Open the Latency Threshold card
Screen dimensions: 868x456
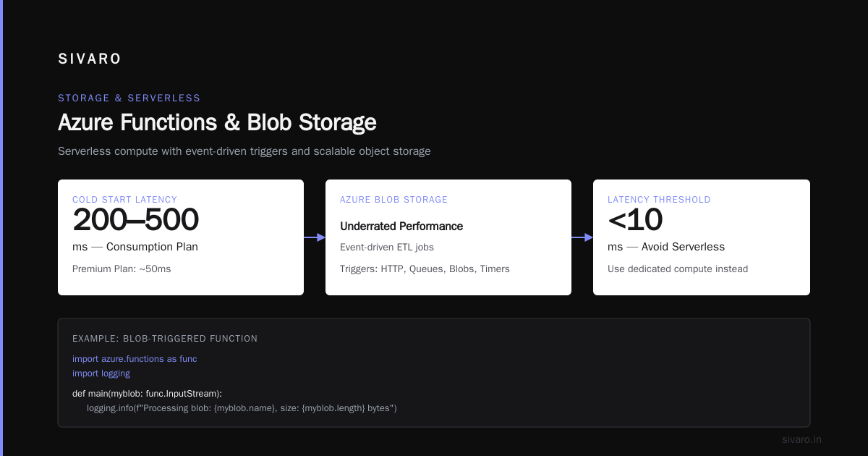click(x=702, y=237)
